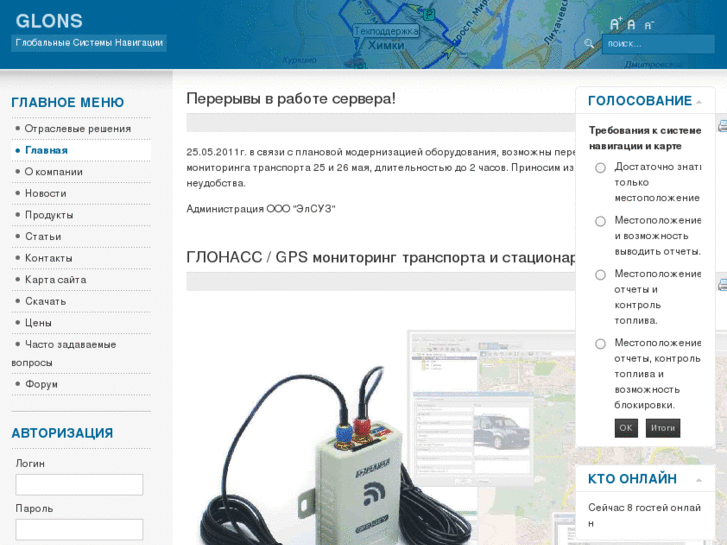
Task: Click the print icon beside the ГЛОНАСС/GPS article
Action: (x=722, y=285)
